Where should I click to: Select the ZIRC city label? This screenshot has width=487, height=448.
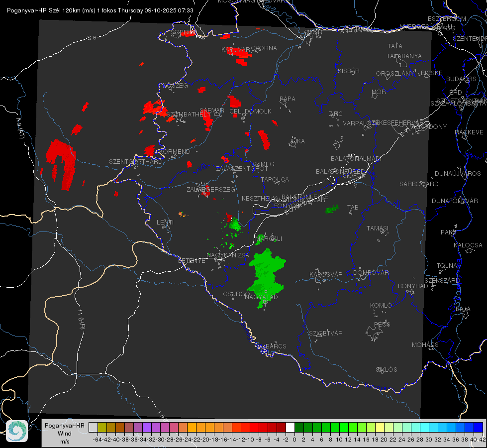[x=336, y=114]
